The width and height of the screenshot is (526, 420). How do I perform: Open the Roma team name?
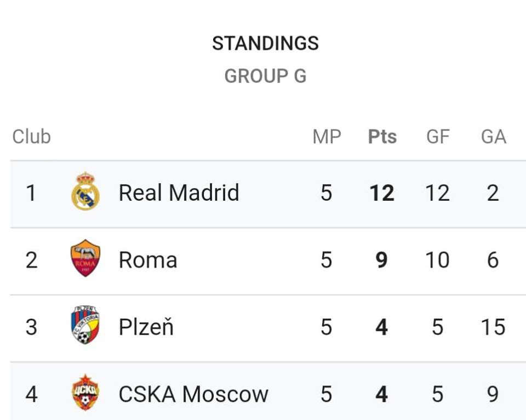coord(148,260)
